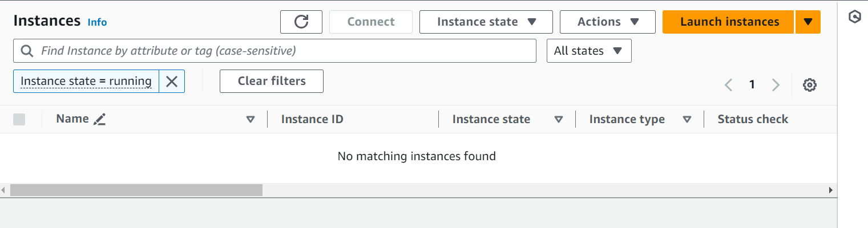Go to the previous results page arrow
Viewport: 868px width, 228px height.
coord(728,85)
